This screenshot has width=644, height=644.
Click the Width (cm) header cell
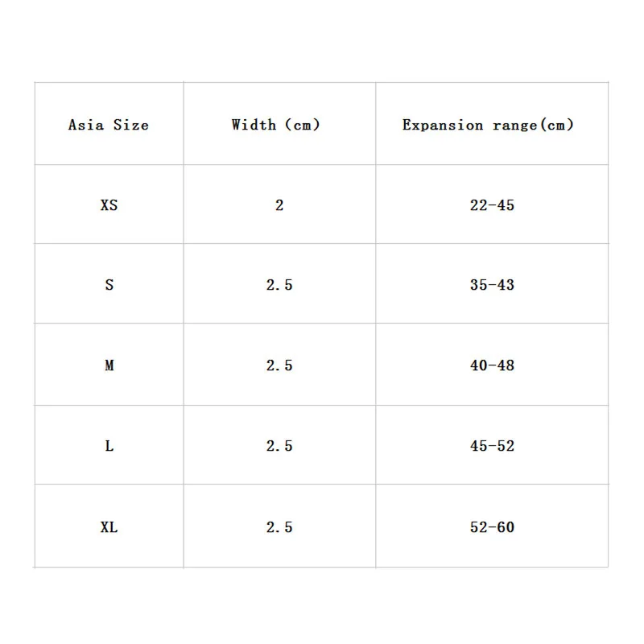click(x=279, y=124)
